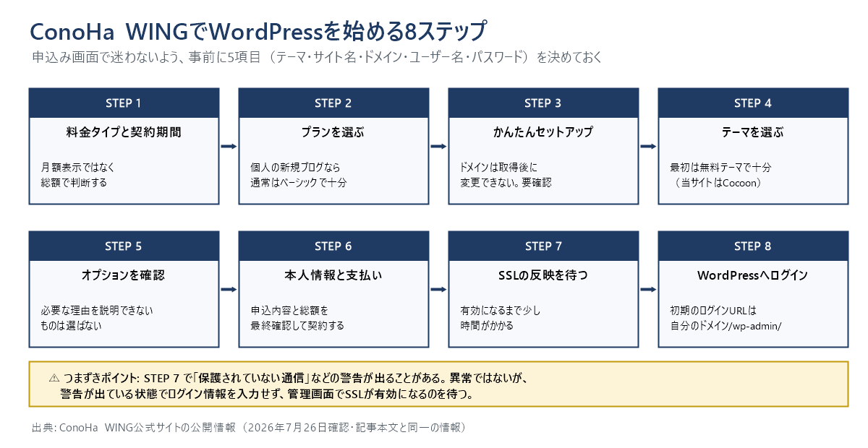The image size is (868, 448).
Task: Select the STEP 3 header
Action: point(543,103)
